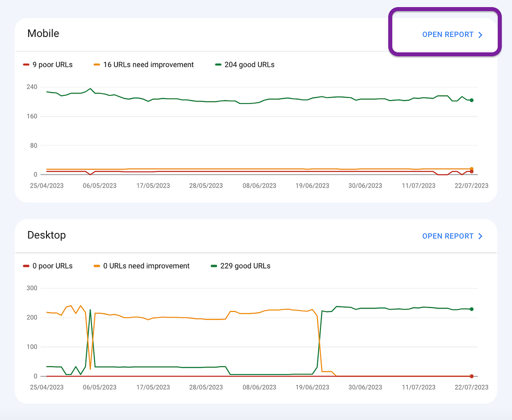512x420 pixels.
Task: Click the orange endpoint dot on Mobile chart
Action: click(x=471, y=169)
